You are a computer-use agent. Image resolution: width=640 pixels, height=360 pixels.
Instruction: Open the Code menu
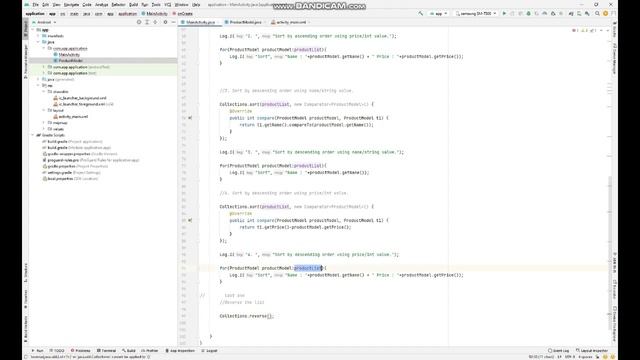pos(87,4)
